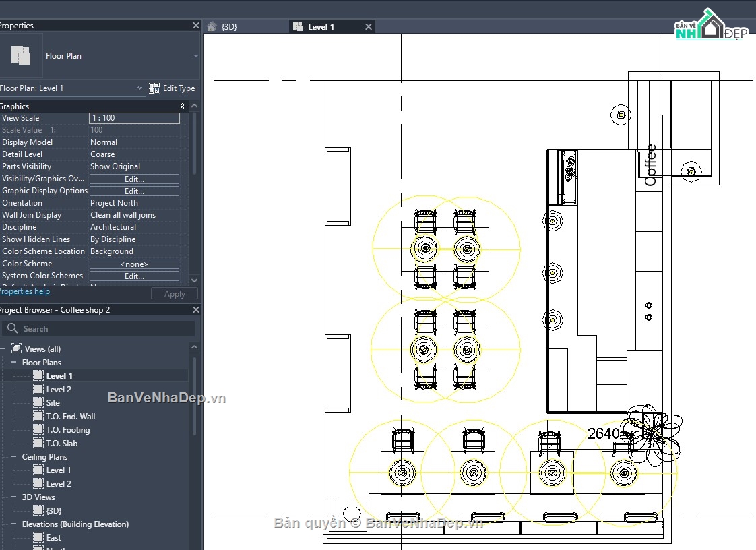The image size is (756, 550).
Task: Click the elevation icon beside East
Action: (37, 537)
